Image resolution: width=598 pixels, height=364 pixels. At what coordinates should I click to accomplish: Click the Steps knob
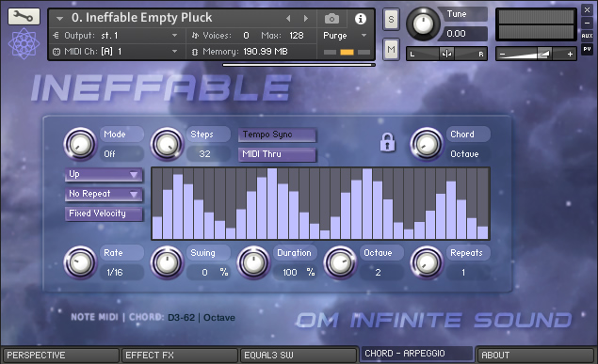tap(167, 144)
